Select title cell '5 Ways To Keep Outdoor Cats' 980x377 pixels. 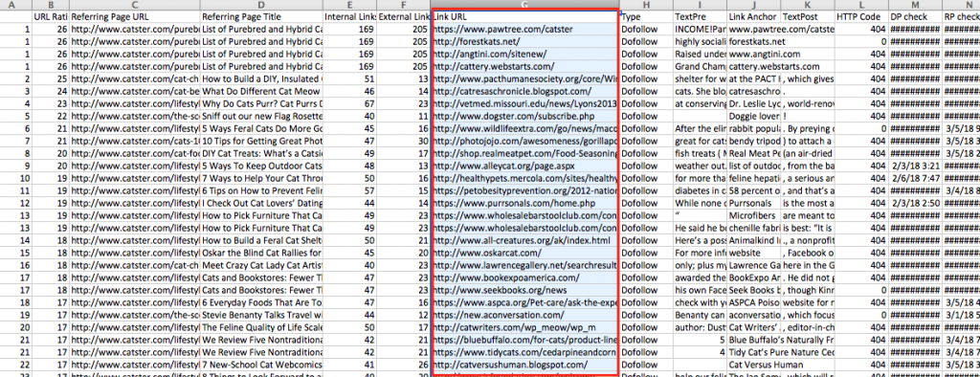tap(262, 166)
